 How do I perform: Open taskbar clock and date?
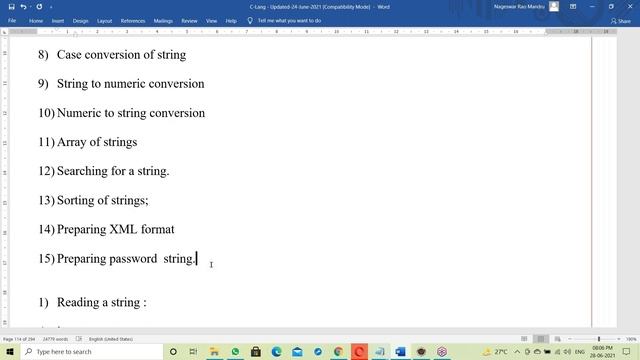(x=602, y=351)
